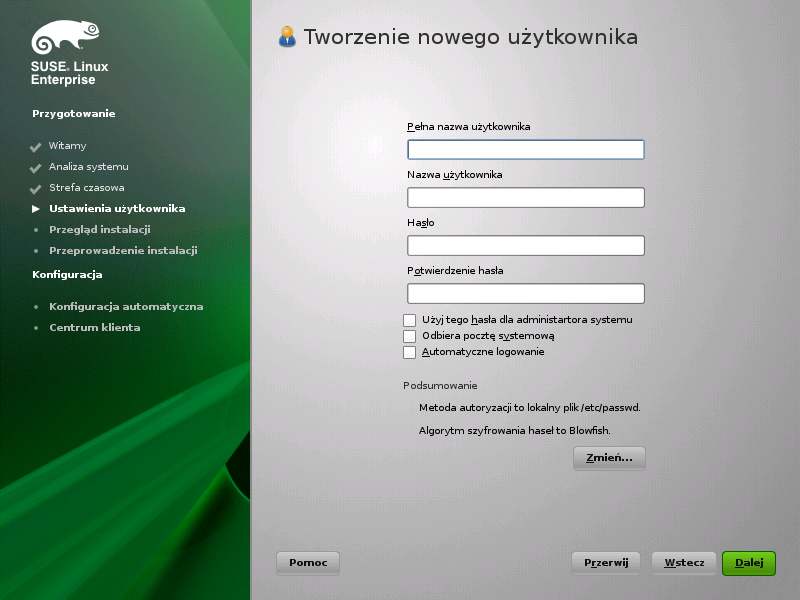This screenshot has height=600, width=800.
Task: Select "Strefa czasowa" sidebar step
Action: click(x=87, y=188)
